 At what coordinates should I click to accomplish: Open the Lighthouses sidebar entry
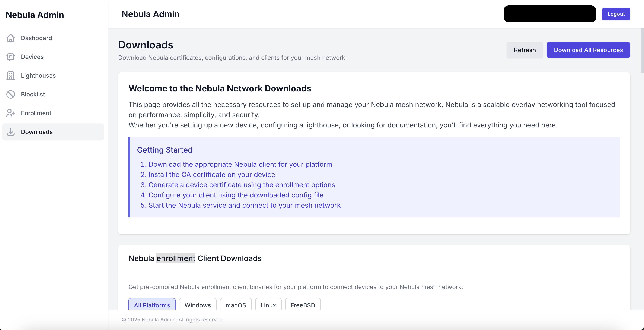38,76
